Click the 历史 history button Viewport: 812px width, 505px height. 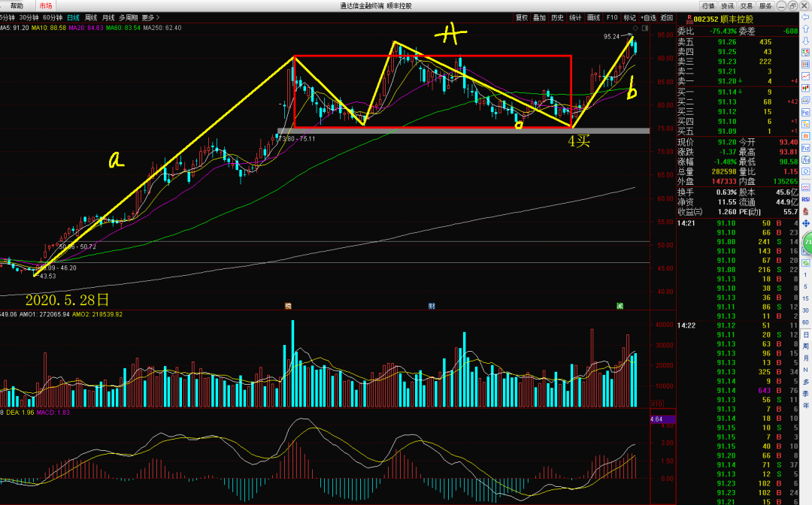click(x=558, y=17)
